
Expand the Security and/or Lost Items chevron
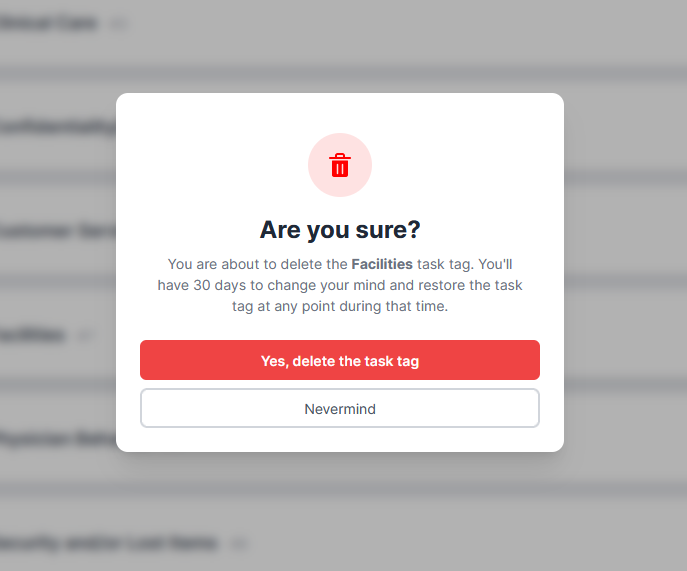pyautogui.click(x=237, y=544)
